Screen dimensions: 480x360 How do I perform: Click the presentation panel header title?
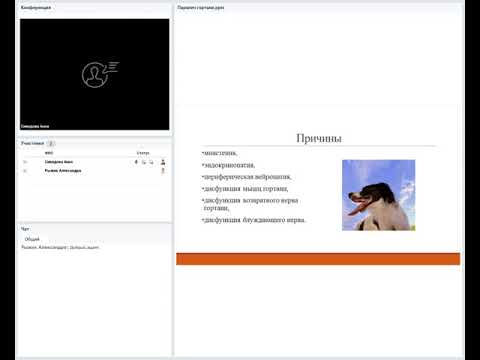(x=201, y=7)
